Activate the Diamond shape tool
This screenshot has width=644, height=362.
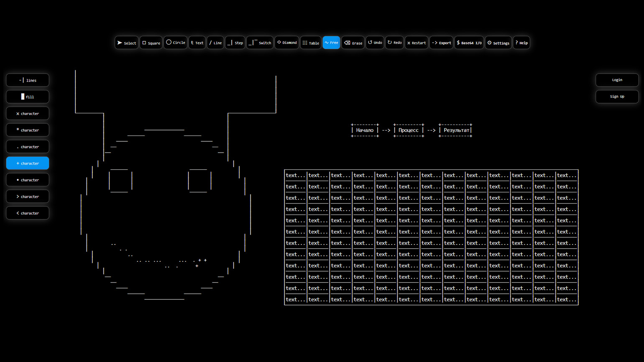coord(287,43)
